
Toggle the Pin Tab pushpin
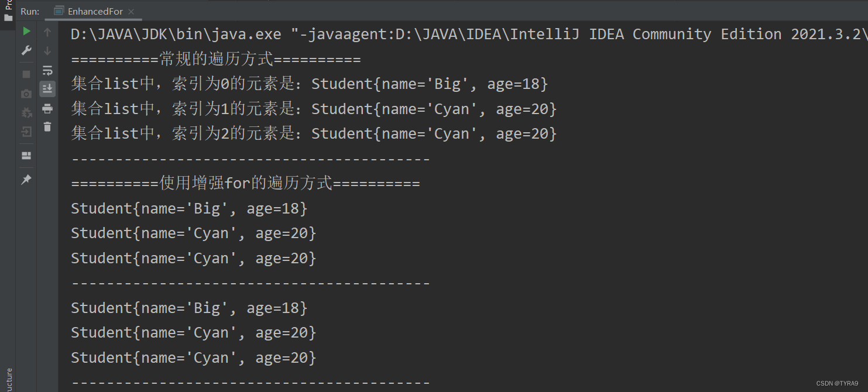26,180
